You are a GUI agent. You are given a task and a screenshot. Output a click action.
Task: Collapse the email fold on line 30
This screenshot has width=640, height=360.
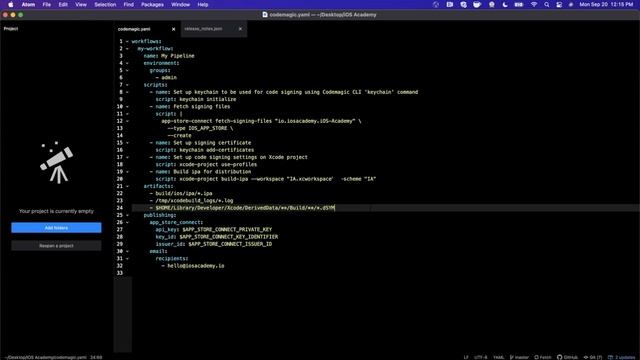click(127, 251)
